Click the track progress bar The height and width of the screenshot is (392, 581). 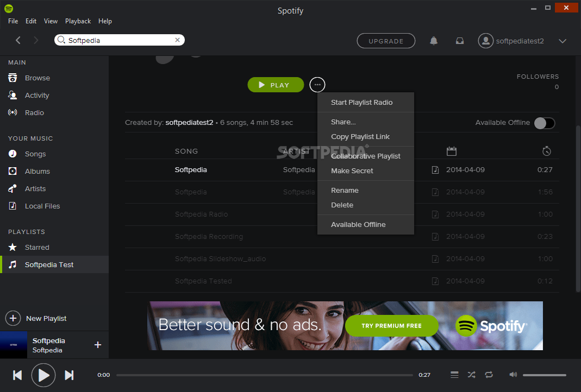click(x=265, y=375)
